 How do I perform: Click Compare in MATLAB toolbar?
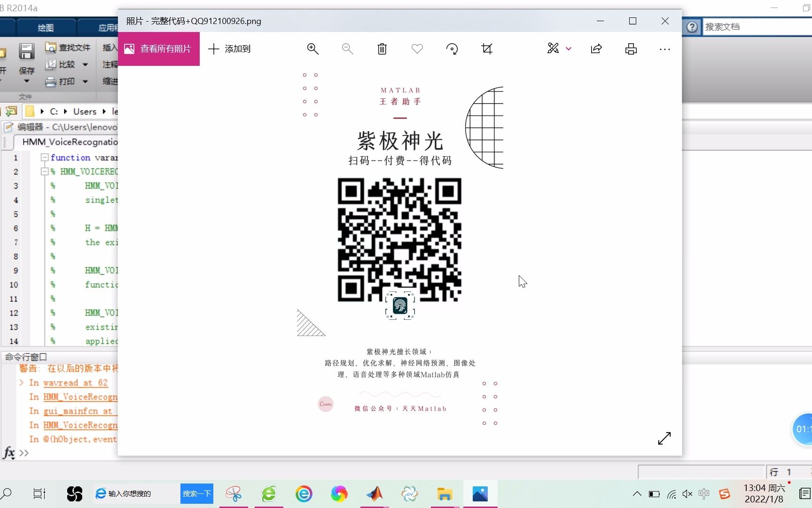60,64
